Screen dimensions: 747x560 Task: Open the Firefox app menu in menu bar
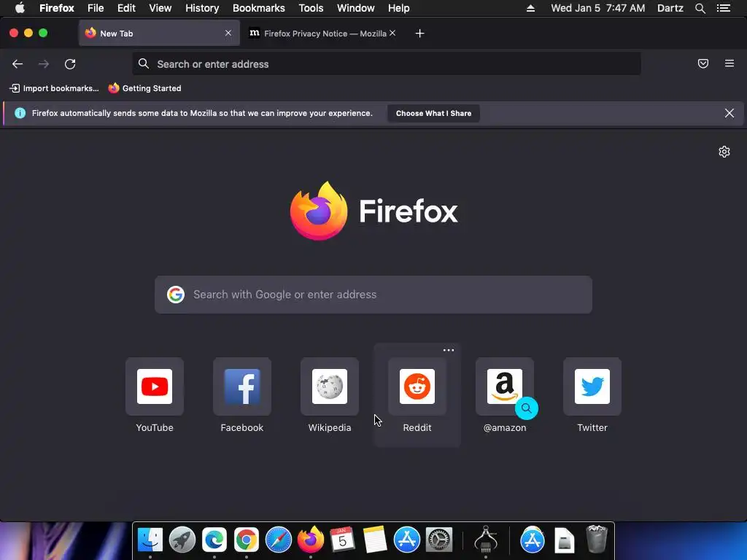(57, 8)
